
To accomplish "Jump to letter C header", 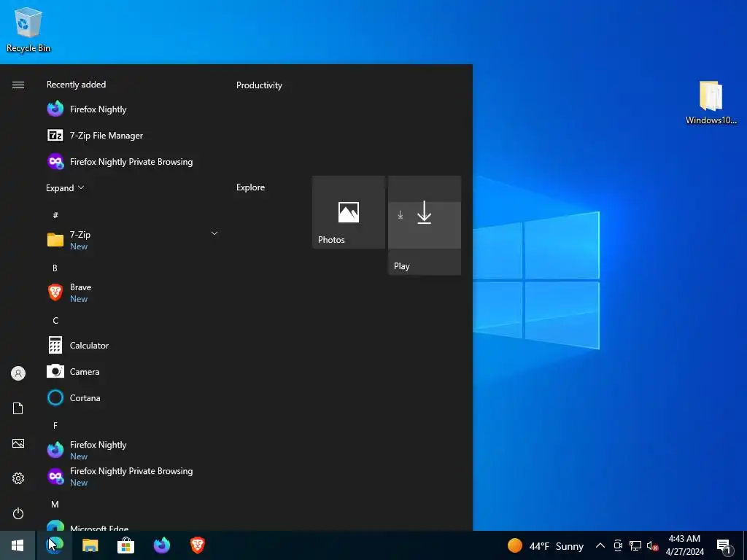I will click(55, 321).
